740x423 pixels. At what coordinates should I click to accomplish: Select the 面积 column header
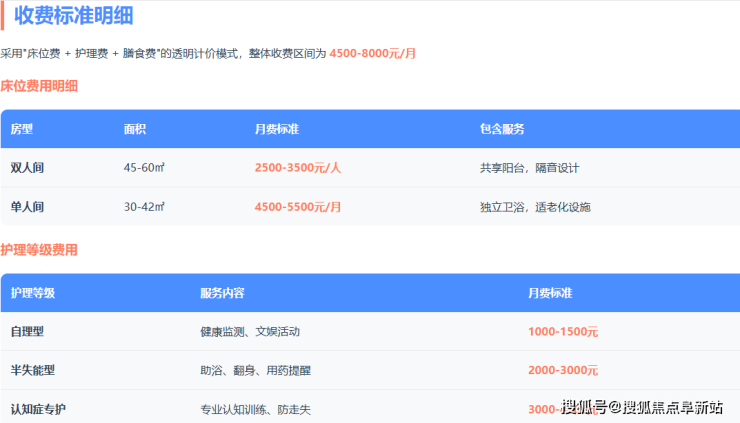(135, 129)
